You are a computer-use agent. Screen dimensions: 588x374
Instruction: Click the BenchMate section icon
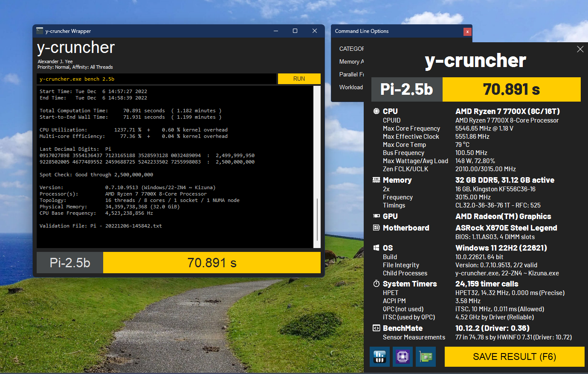click(x=376, y=328)
